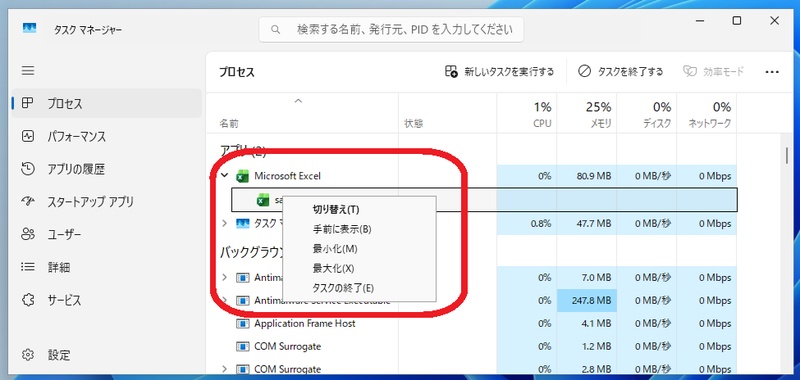
Task: Close the Task Manager window
Action: pos(774,21)
